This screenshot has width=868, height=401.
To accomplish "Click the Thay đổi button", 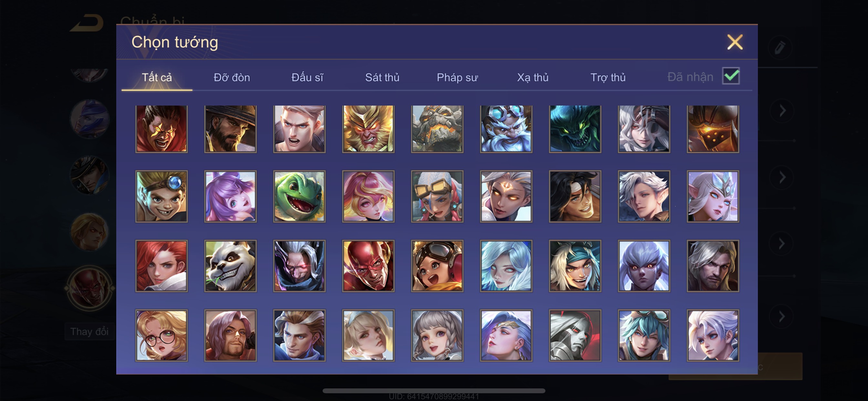I will click(x=89, y=332).
